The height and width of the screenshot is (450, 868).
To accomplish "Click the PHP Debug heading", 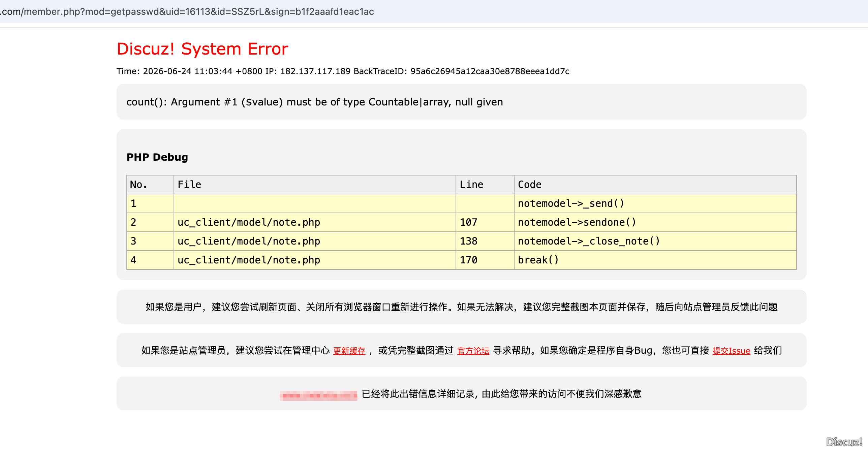I will tap(157, 157).
